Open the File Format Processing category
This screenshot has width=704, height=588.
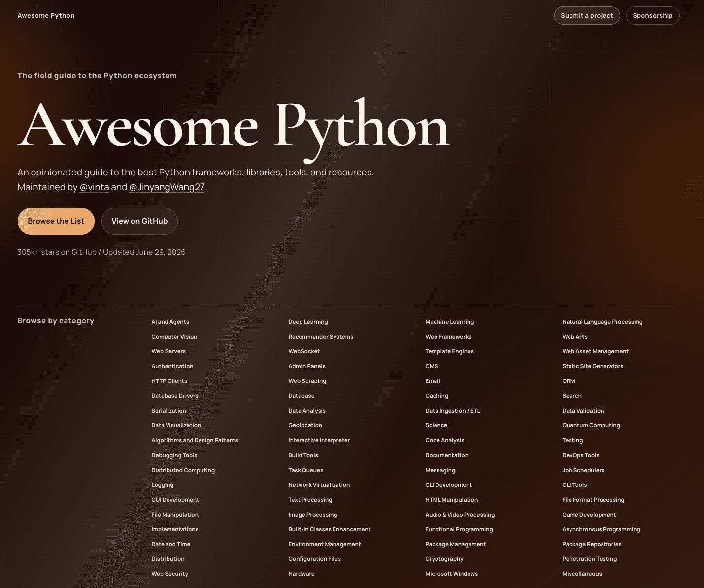593,500
